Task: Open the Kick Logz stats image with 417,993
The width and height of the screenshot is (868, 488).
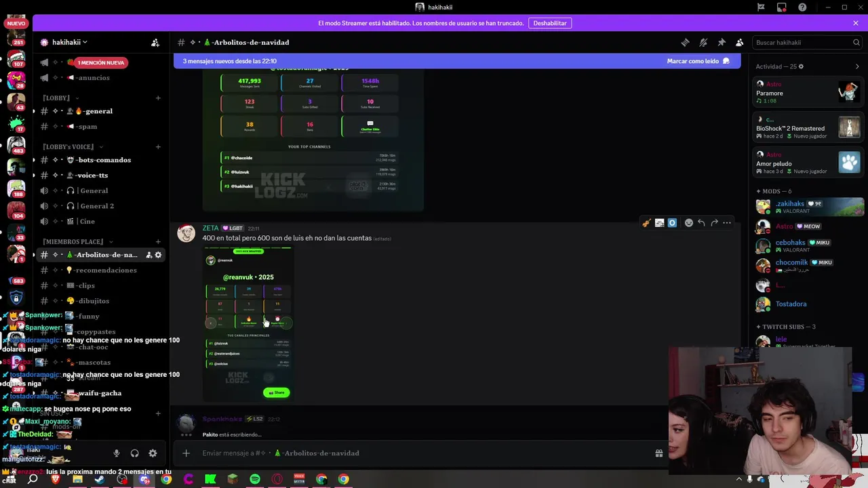Action: 313,139
